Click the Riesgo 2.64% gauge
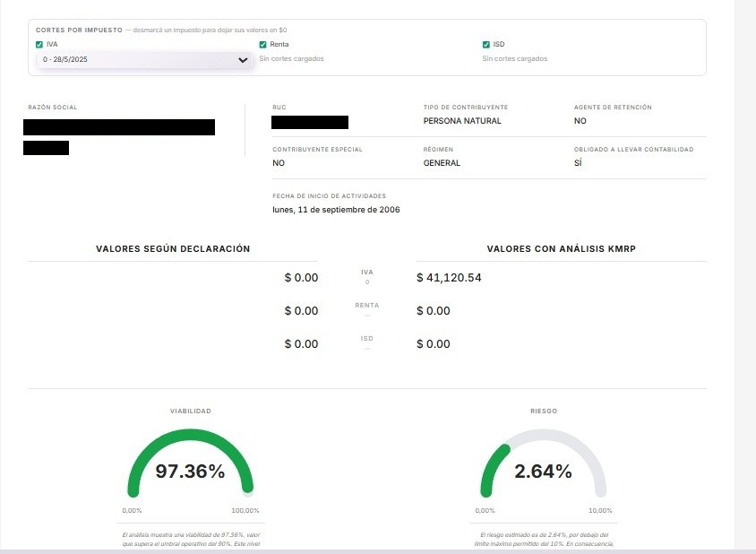Image resolution: width=756 pixels, height=554 pixels. (544, 463)
